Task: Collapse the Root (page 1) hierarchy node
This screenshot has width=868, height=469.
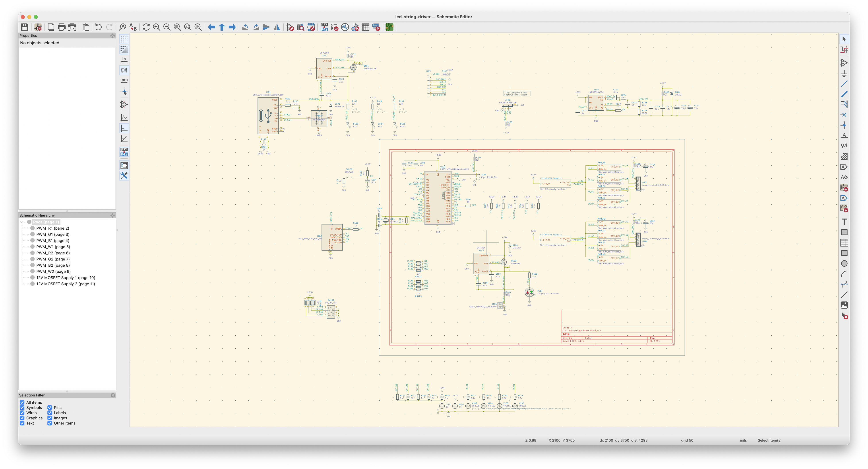Action: pyautogui.click(x=22, y=222)
